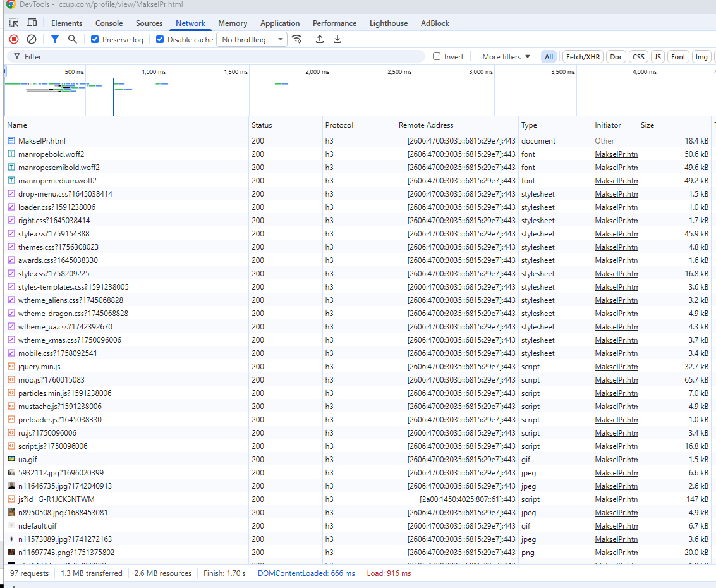
Task: Stop recording the network log
Action: pos(14,39)
